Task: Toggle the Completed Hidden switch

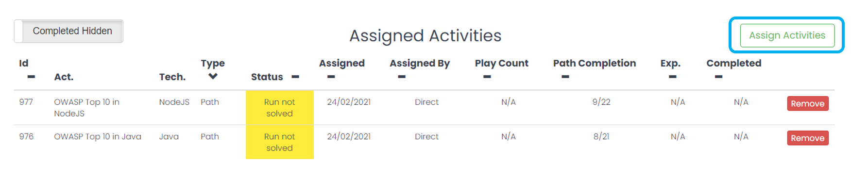Action: 68,31
